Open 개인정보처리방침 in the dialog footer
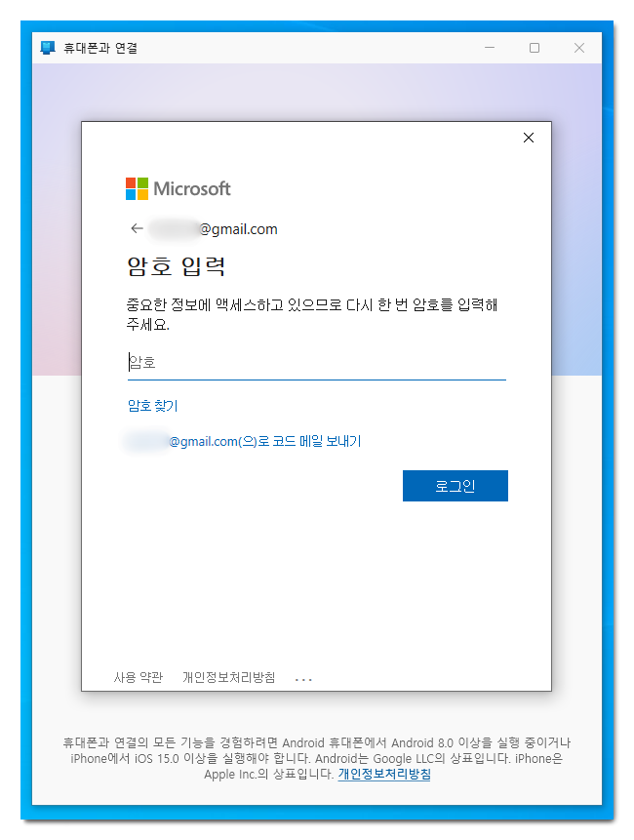This screenshot has width=634, height=840. click(x=228, y=678)
